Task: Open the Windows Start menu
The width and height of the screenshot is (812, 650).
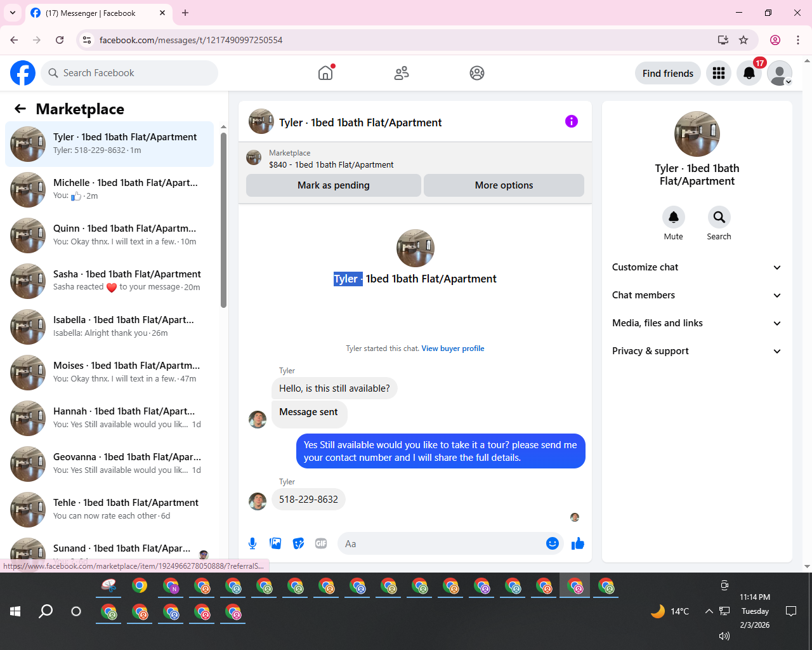Action: (15, 611)
